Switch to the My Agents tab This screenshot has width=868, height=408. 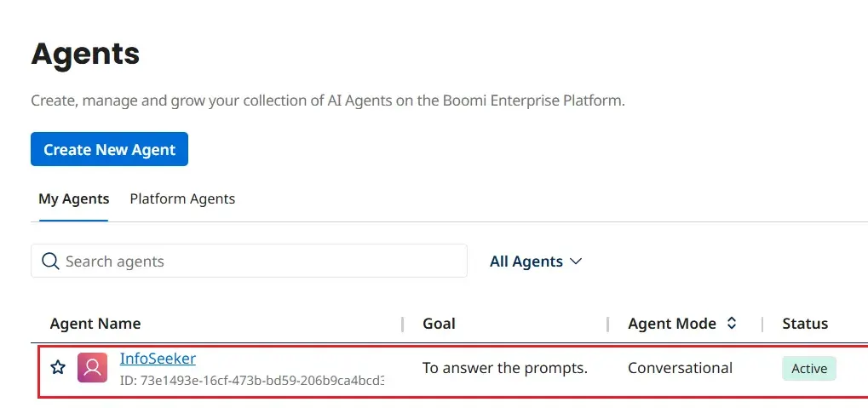coord(74,199)
